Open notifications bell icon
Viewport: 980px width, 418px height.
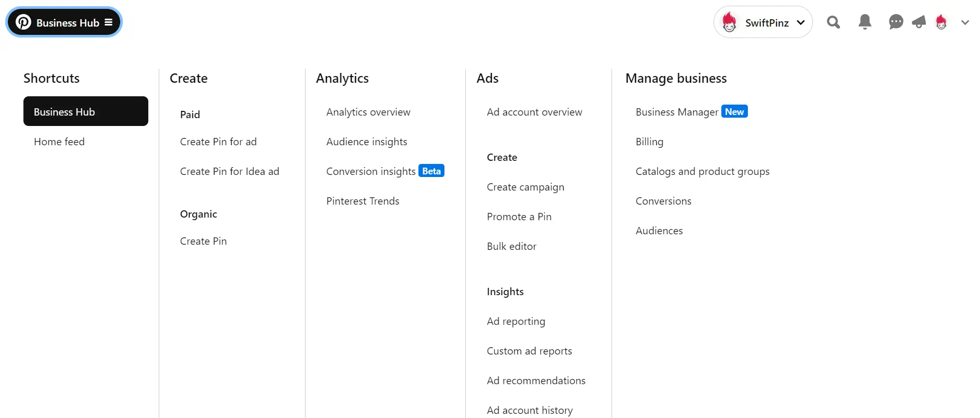865,22
